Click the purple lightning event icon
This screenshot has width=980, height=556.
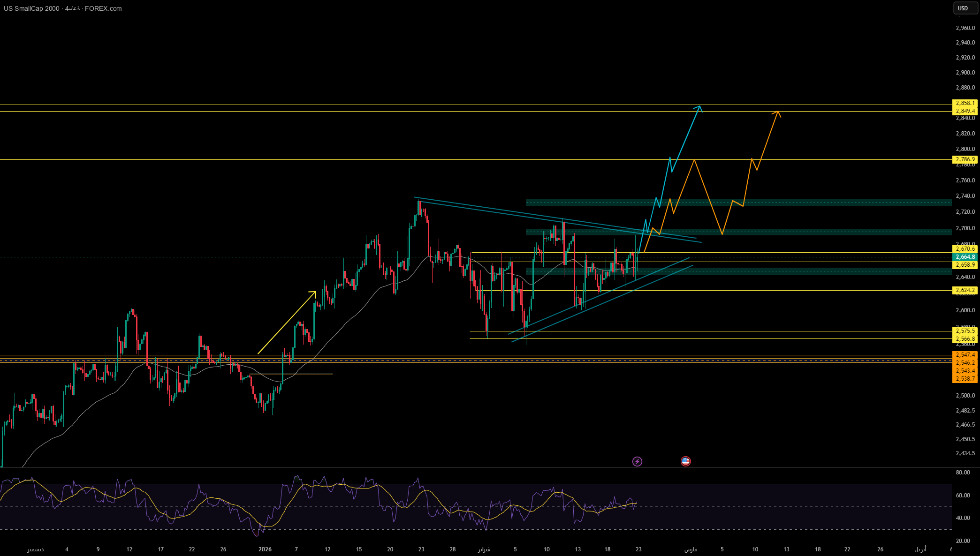(x=637, y=461)
